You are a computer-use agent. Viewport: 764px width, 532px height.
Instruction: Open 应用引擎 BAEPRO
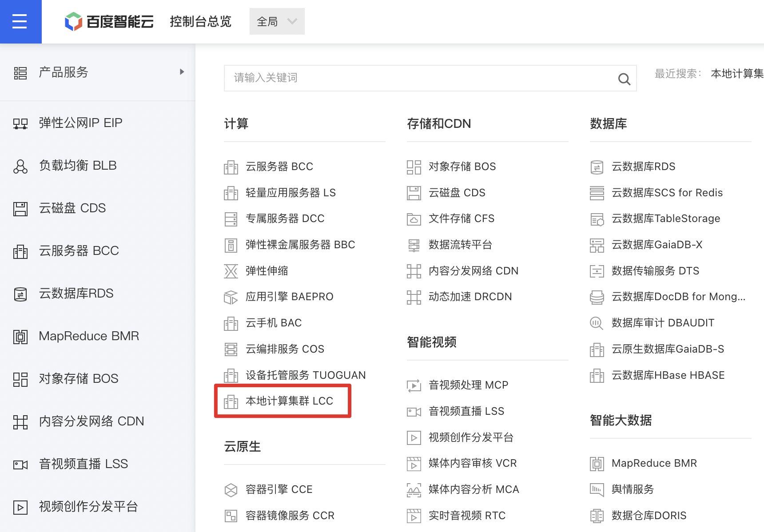tap(289, 297)
